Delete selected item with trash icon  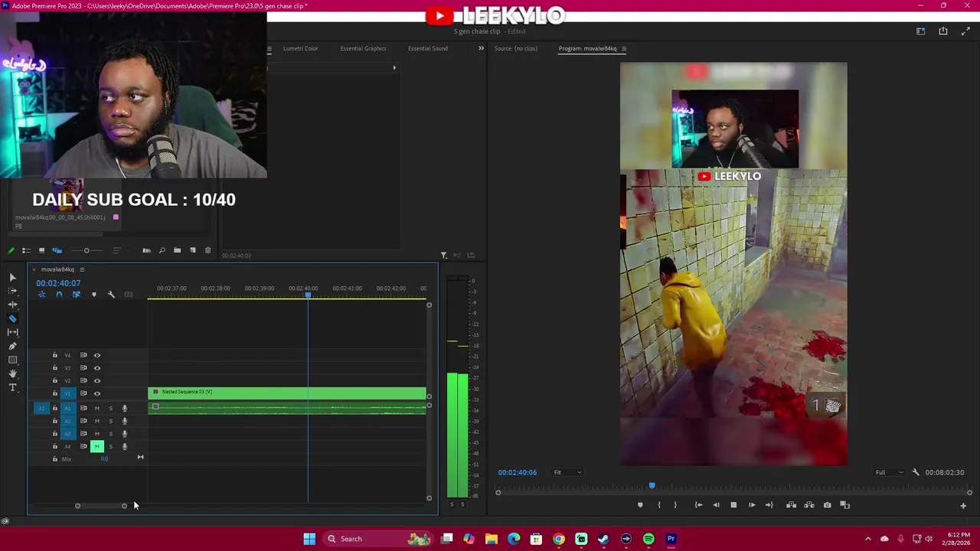coord(207,250)
